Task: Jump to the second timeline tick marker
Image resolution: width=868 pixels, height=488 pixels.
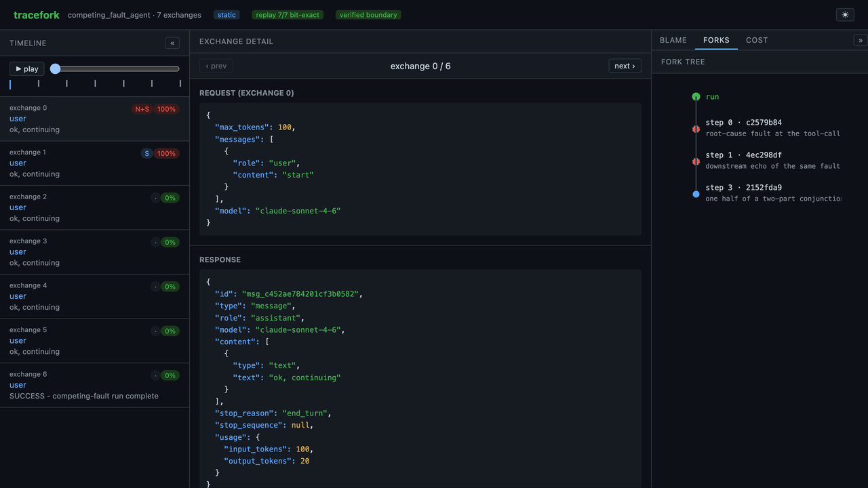Action: (x=39, y=83)
